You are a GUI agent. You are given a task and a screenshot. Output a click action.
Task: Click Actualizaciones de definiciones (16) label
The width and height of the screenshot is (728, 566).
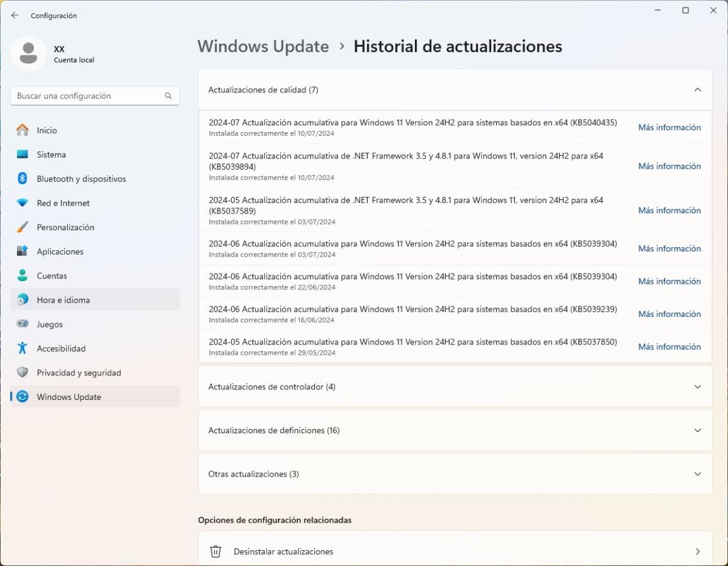tap(274, 430)
